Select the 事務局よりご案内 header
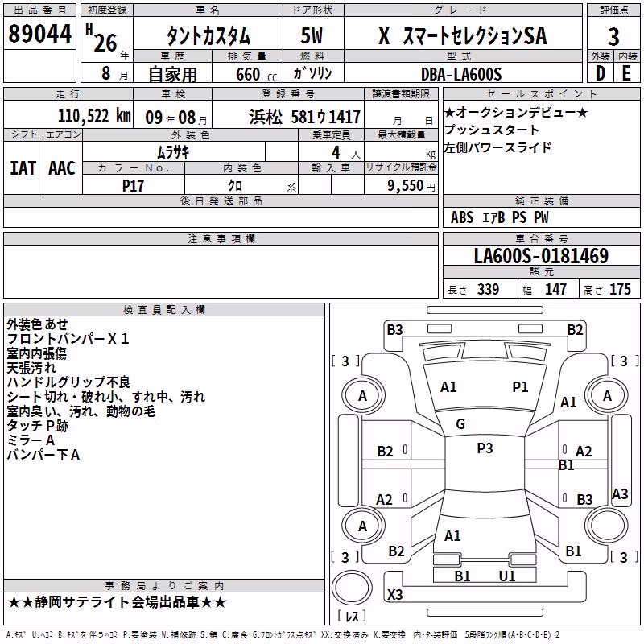 pyautogui.click(x=164, y=586)
